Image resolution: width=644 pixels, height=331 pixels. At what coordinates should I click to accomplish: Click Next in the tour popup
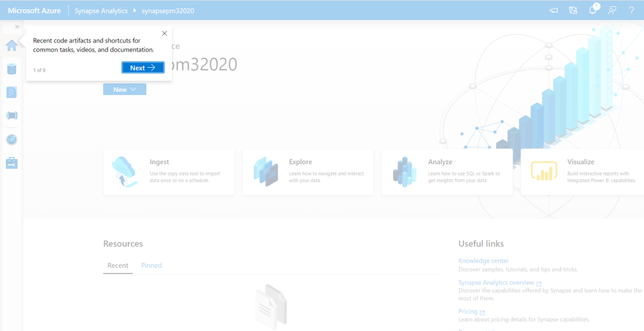click(x=143, y=68)
